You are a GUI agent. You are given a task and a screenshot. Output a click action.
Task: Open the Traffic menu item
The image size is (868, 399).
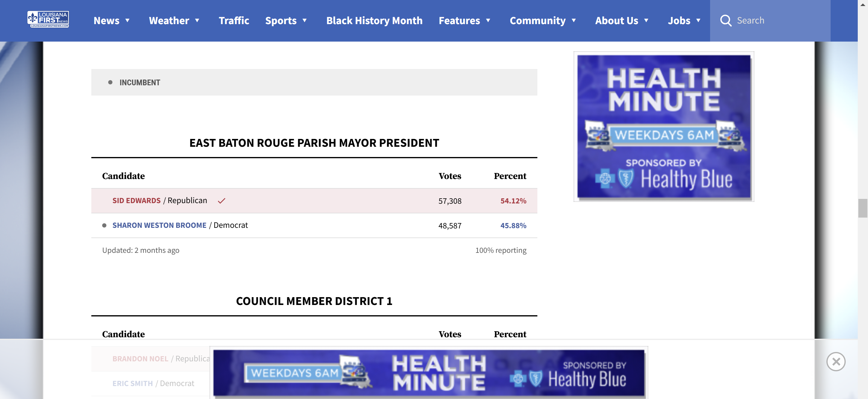234,20
